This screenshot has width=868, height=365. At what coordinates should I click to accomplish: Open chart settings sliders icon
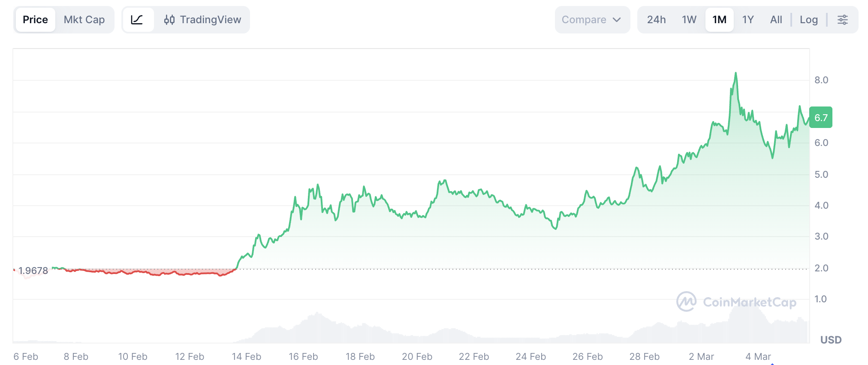point(842,20)
